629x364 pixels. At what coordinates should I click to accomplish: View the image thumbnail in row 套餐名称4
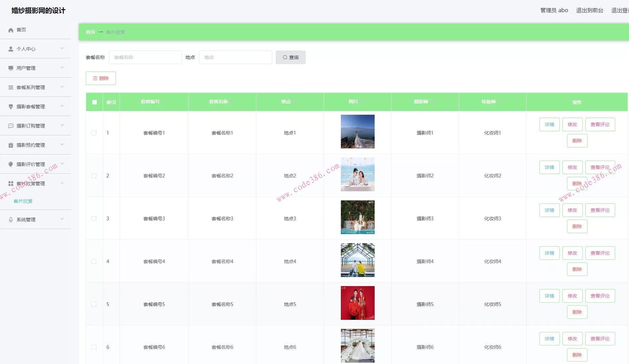[x=357, y=260]
